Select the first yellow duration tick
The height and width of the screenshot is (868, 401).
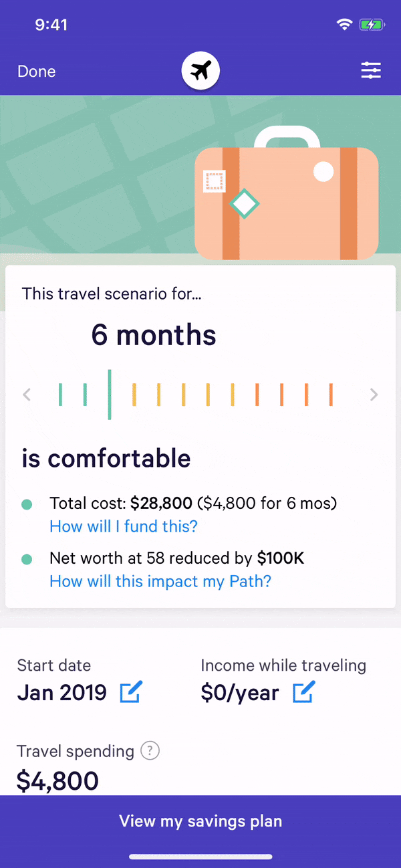[134, 395]
